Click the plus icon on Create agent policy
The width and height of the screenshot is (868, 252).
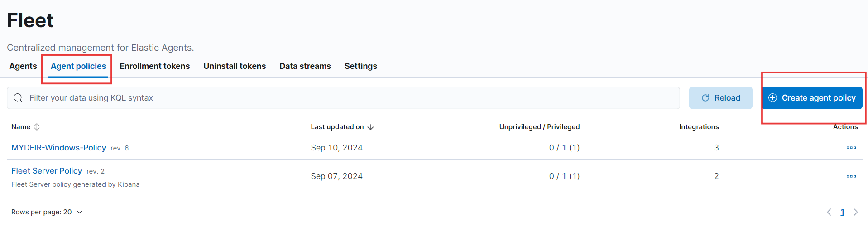point(773,98)
